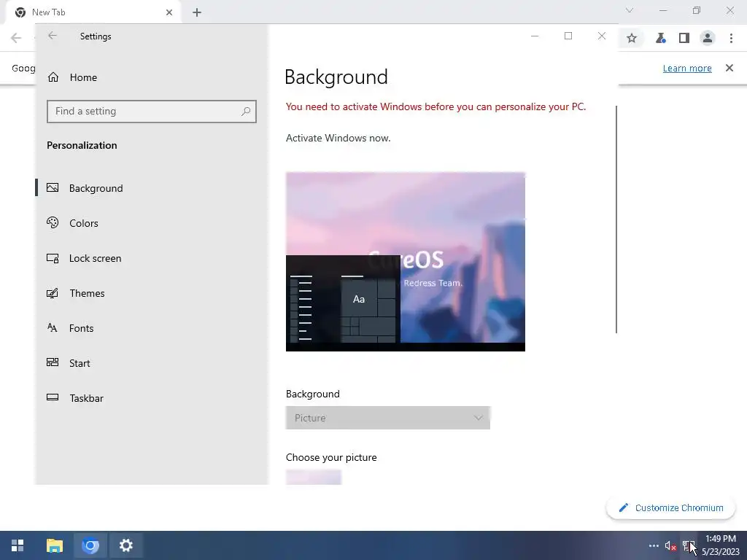Open the Windows Start menu
Image resolution: width=747 pixels, height=560 pixels.
[18, 545]
